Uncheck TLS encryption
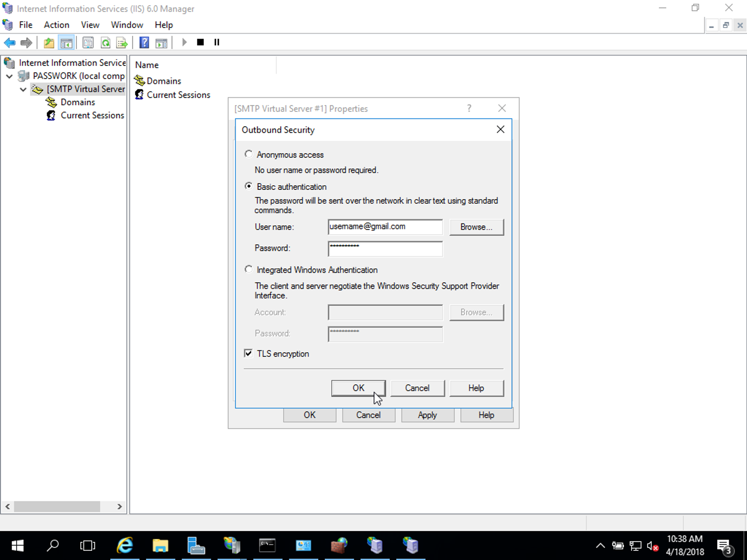Viewport: 747px width, 560px height. point(248,353)
